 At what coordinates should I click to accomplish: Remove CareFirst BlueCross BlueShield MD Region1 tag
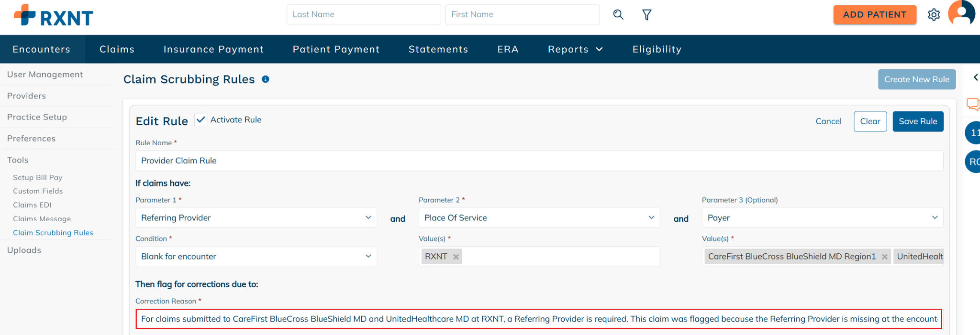point(884,257)
